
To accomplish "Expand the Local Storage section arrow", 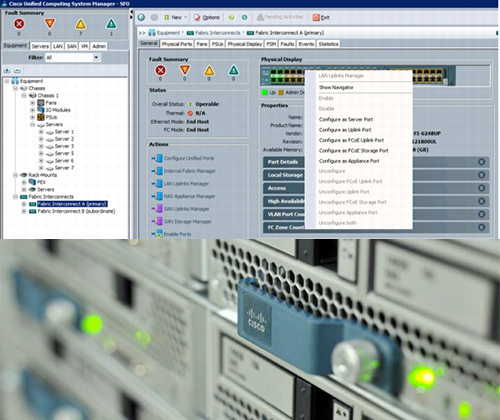I will click(x=481, y=175).
